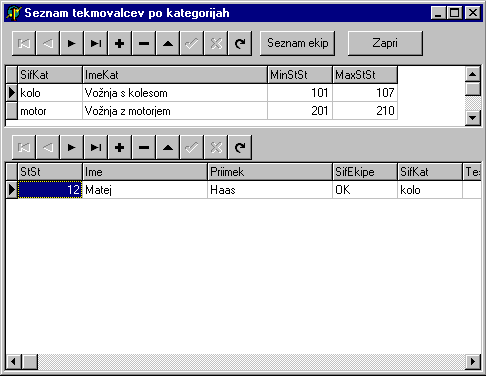The width and height of the screenshot is (486, 377).
Task: Select the 'Matej' name cell
Action: point(145,190)
